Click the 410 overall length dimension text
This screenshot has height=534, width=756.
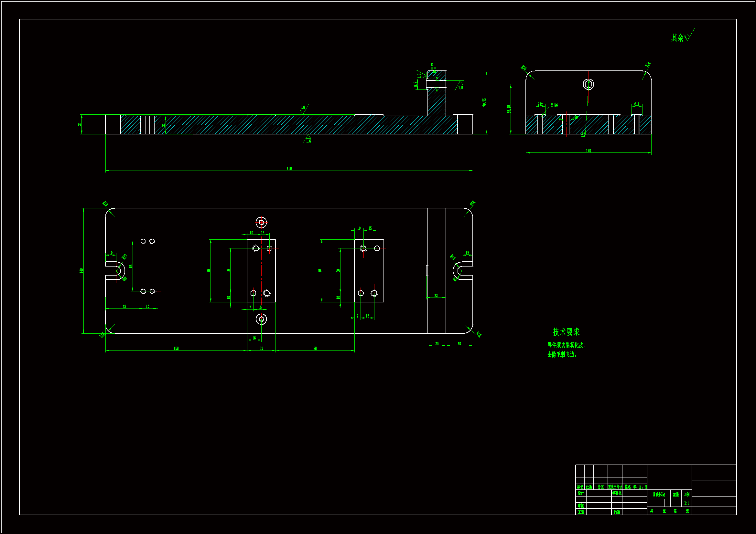point(289,168)
